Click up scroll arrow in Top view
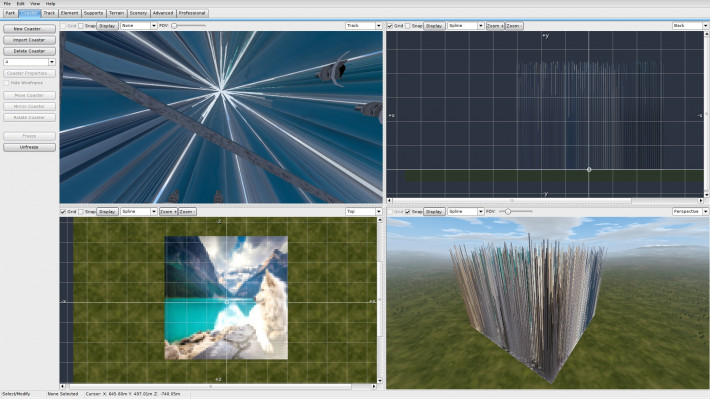 pyautogui.click(x=380, y=220)
